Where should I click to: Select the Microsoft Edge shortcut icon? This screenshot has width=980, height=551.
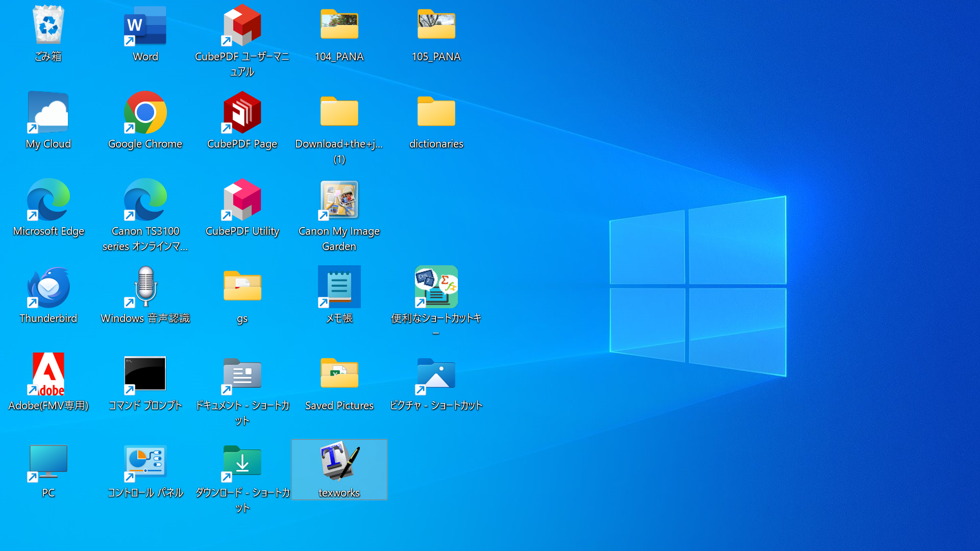(x=48, y=199)
